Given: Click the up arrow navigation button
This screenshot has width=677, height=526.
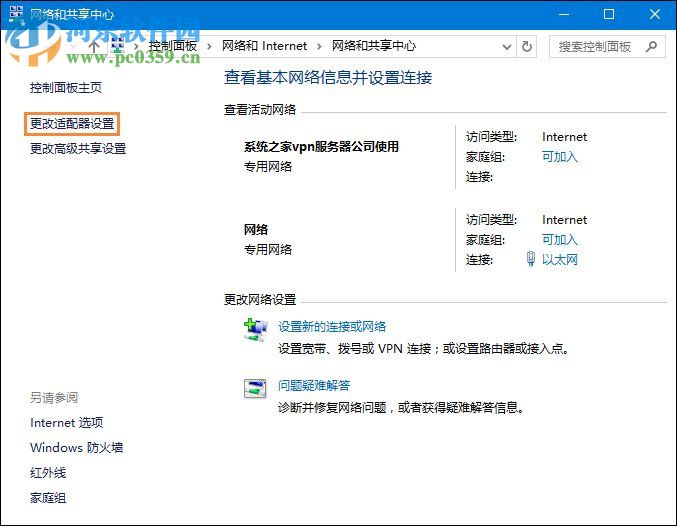Looking at the screenshot, I should (x=94, y=46).
